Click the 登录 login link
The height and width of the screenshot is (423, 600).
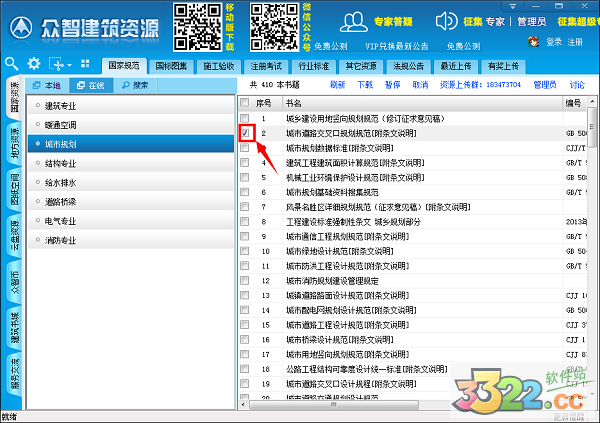[x=554, y=42]
